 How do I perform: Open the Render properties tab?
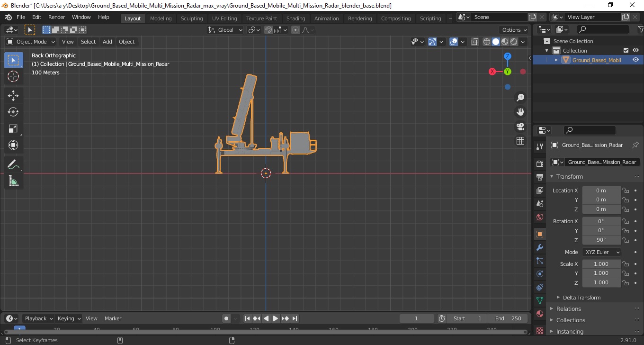pos(539,163)
